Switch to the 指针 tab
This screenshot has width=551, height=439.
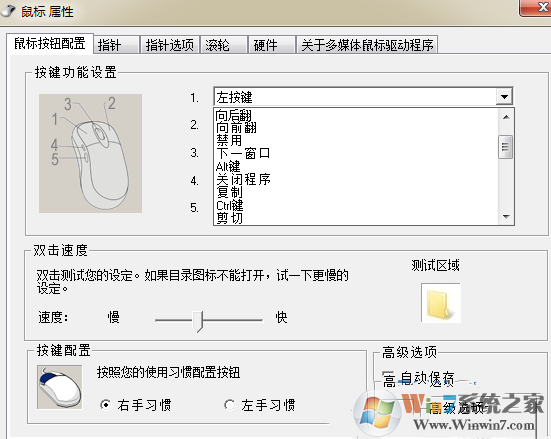click(x=116, y=45)
